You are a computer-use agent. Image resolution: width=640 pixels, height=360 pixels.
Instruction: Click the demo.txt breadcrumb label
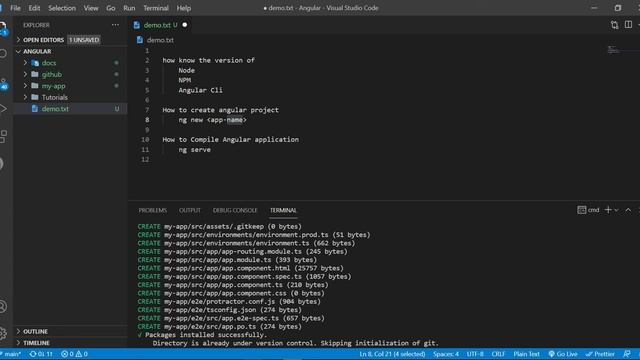[160, 40]
